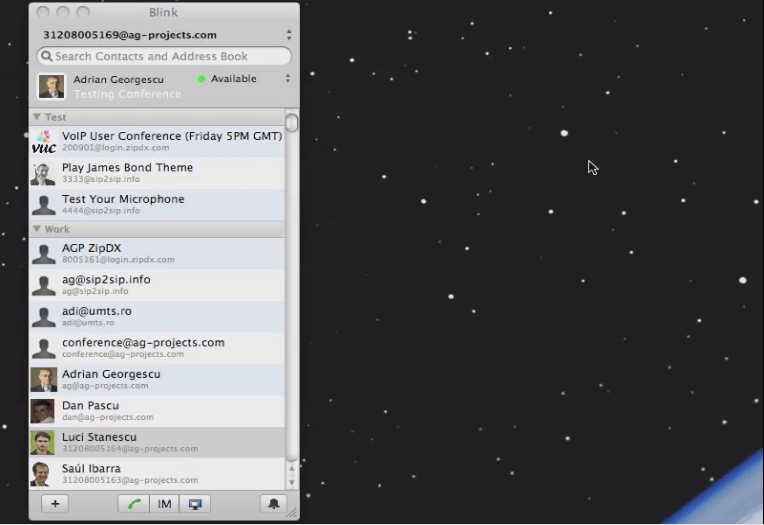Viewport: 764px width, 525px height.
Task: Collapse the Test contact group
Action: click(37, 117)
